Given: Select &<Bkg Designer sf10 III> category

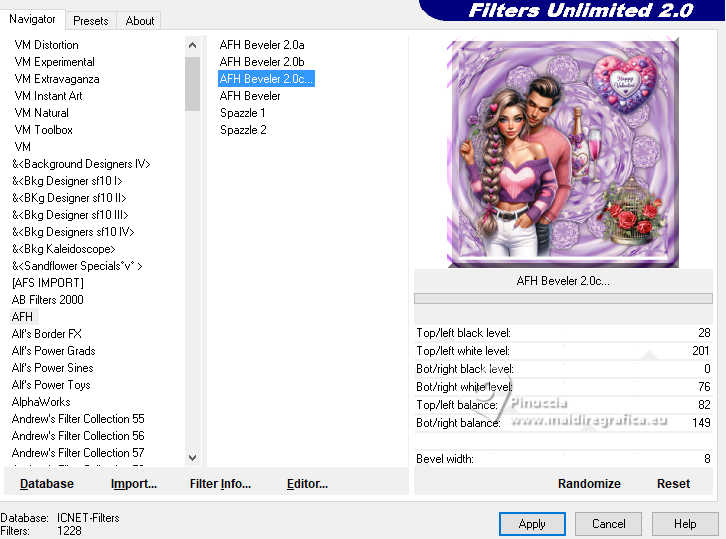Looking at the screenshot, I should click(x=70, y=215).
